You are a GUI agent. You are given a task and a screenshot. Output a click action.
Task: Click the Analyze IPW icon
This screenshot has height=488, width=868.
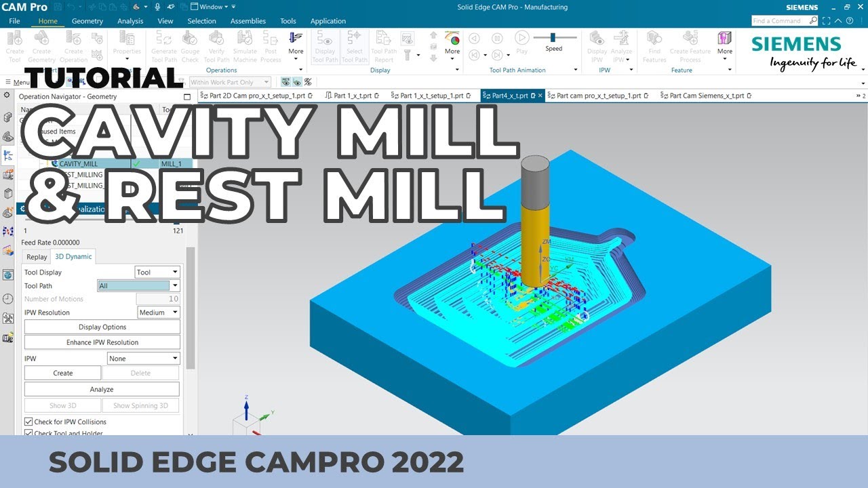click(x=621, y=39)
